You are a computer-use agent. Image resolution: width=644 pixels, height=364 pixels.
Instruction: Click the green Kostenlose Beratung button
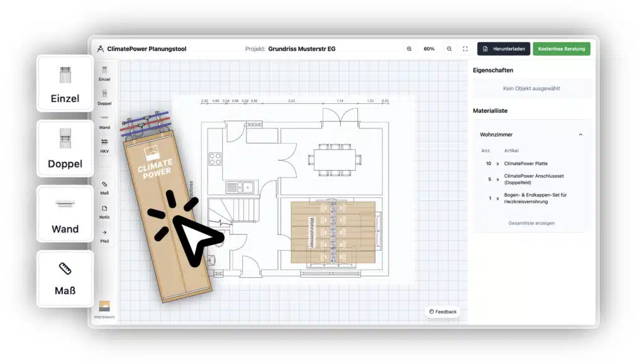[x=561, y=49]
